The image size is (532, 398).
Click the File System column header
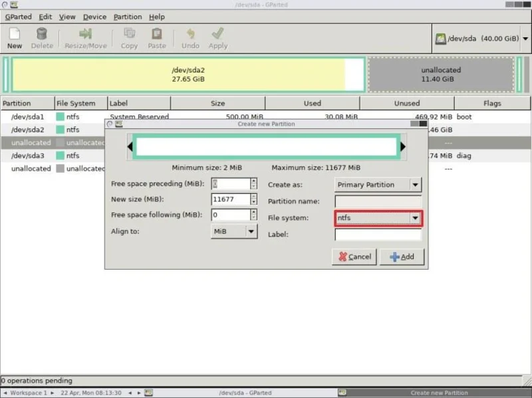pyautogui.click(x=81, y=104)
